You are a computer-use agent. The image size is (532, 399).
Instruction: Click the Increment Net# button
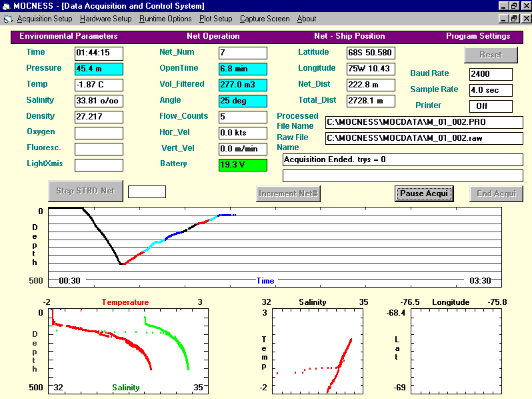tap(289, 193)
